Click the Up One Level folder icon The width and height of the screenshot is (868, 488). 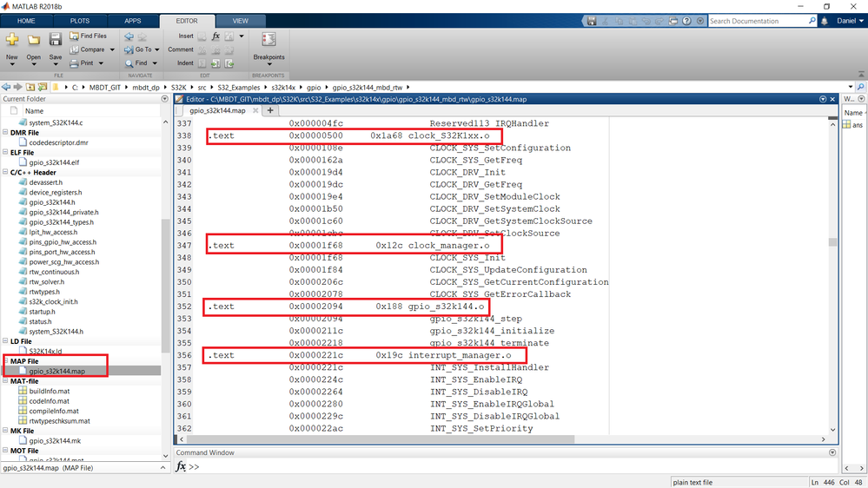(x=30, y=87)
